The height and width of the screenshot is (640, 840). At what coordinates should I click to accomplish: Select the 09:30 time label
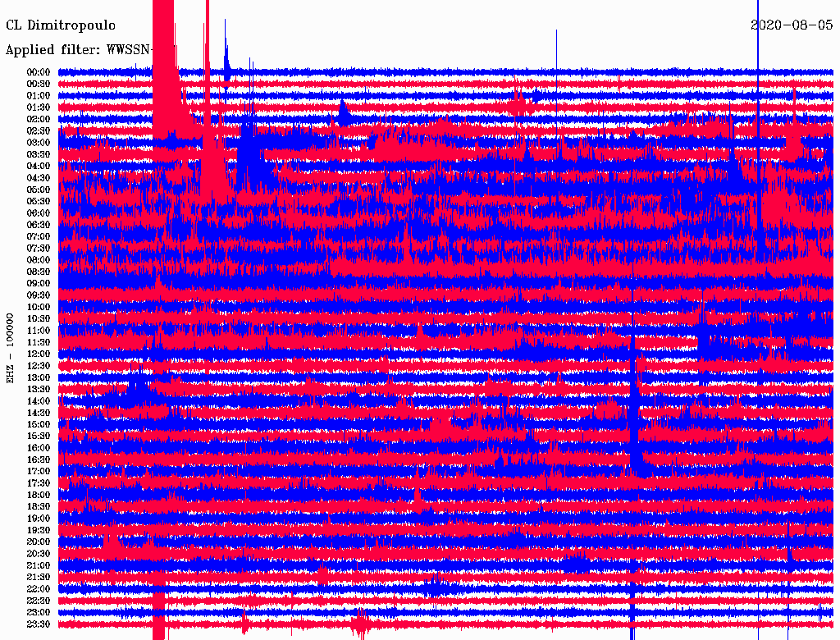tap(39, 295)
